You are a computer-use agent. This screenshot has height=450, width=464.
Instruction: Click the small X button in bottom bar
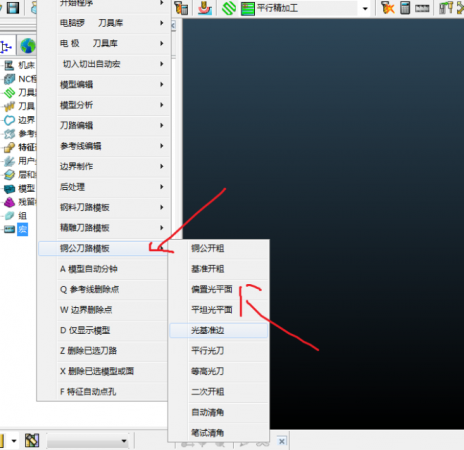282,441
